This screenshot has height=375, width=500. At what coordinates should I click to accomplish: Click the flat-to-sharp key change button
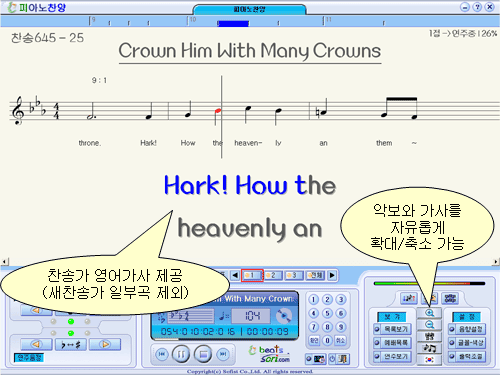pos(71,344)
